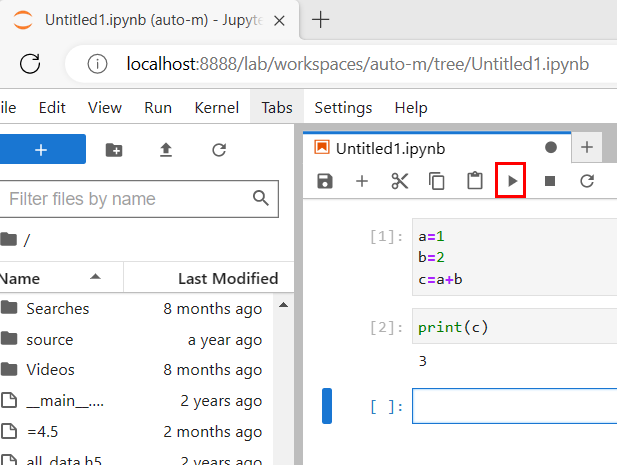Open the Help menu
This screenshot has height=465, width=617.
411,107
